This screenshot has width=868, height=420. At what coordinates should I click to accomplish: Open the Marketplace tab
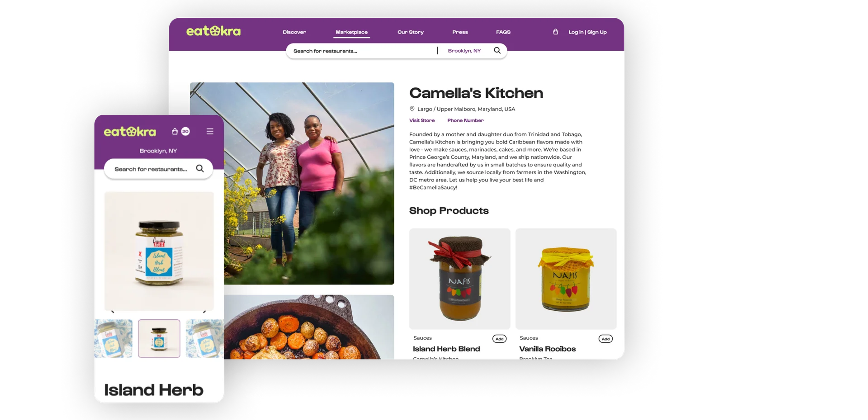(x=351, y=32)
